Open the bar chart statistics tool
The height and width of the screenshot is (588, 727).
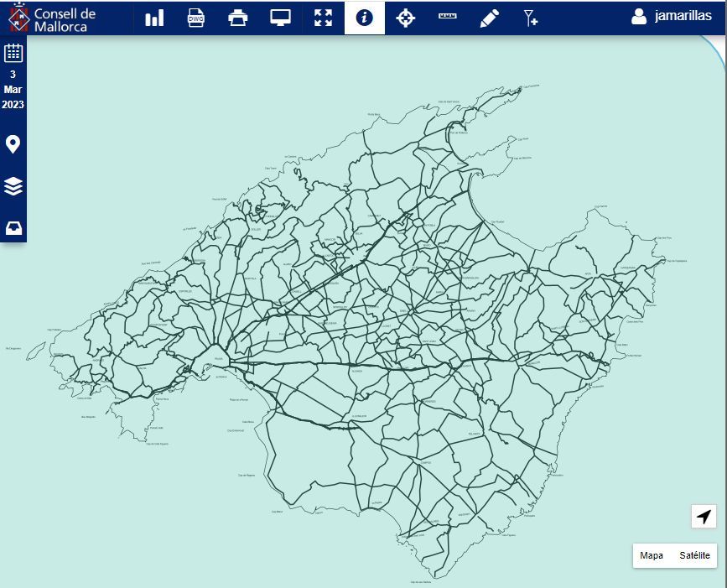click(x=154, y=18)
